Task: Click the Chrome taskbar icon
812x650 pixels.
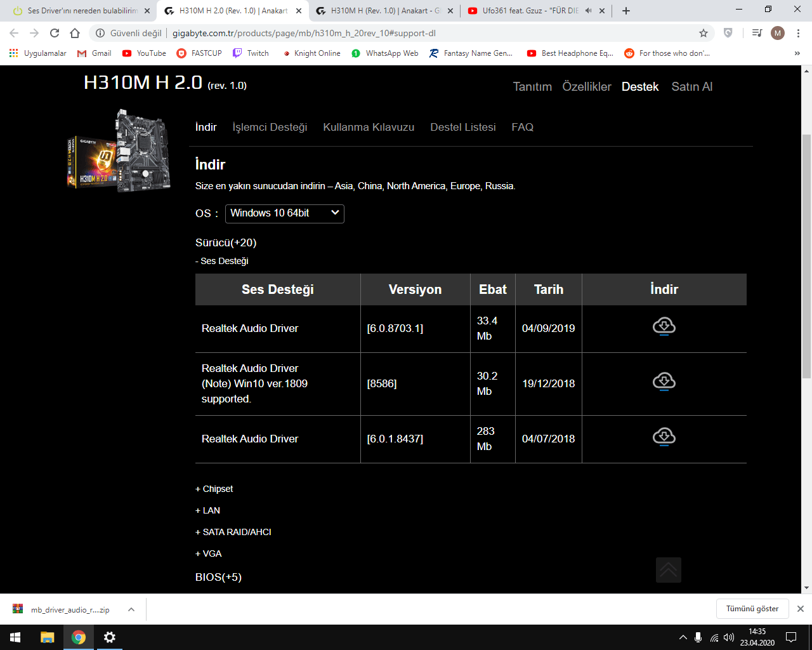Action: pyautogui.click(x=79, y=637)
